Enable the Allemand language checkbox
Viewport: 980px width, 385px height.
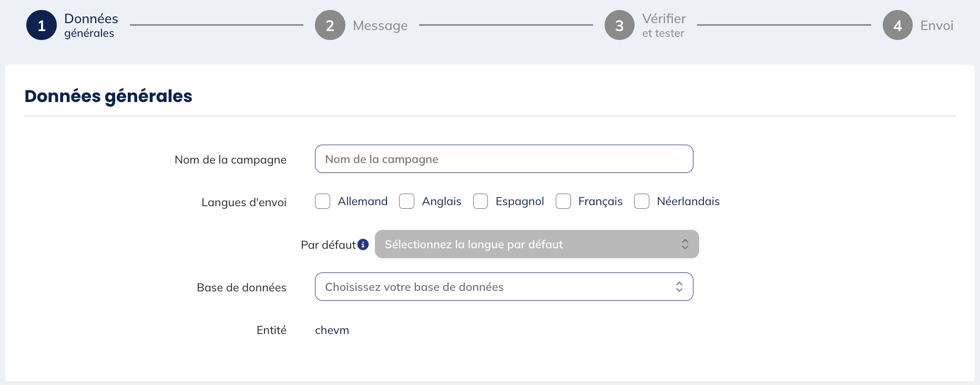pos(322,201)
